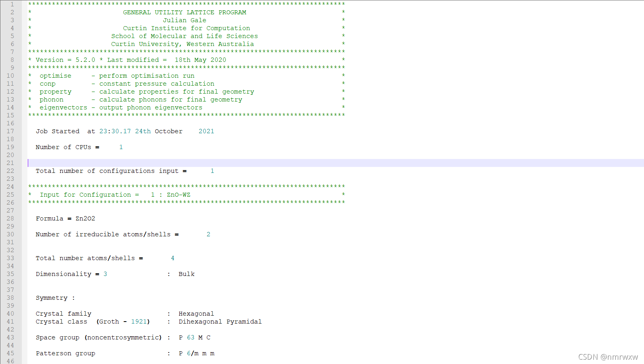Click the Patterson value 'P 6/m m m'

click(197, 353)
